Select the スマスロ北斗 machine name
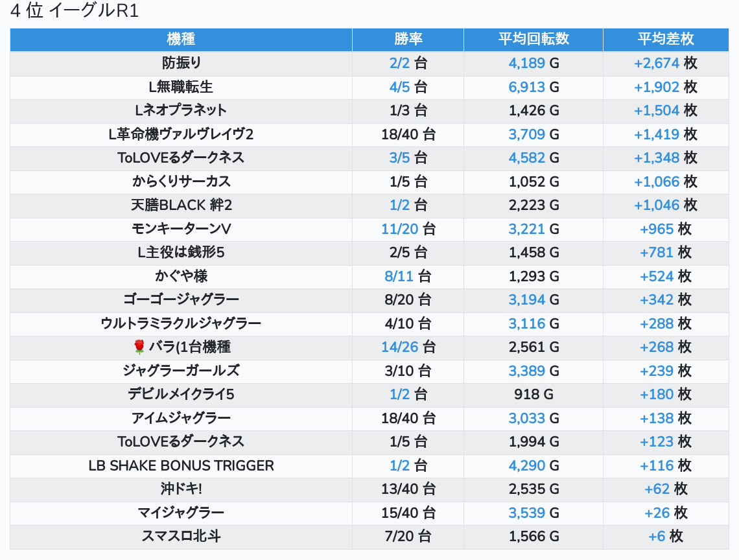 (x=181, y=537)
